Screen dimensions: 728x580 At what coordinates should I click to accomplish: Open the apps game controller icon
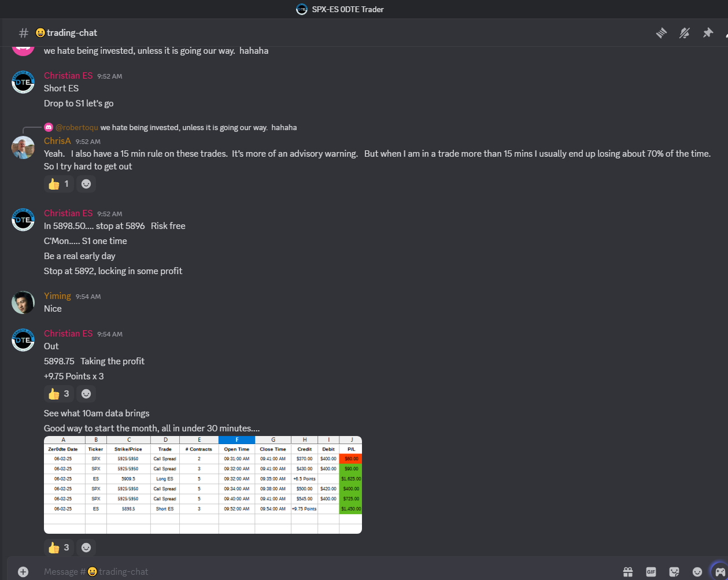point(719,571)
